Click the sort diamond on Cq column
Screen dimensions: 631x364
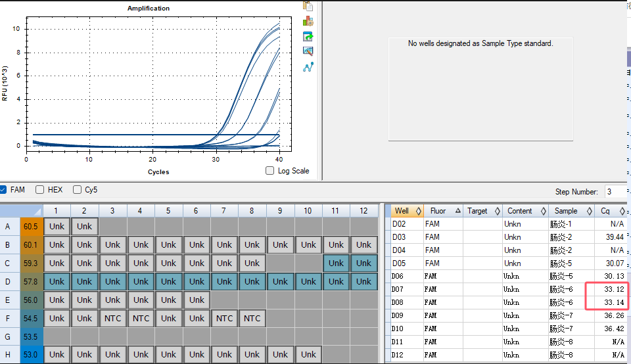[x=622, y=211]
